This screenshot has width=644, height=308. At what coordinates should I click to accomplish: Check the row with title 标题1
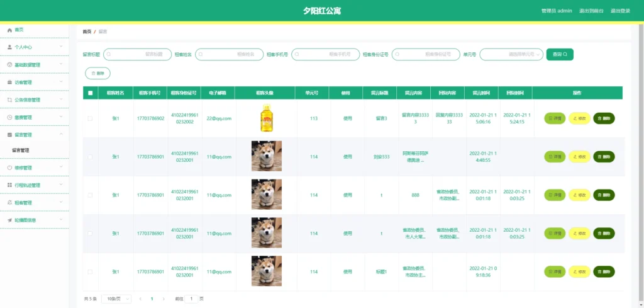(x=91, y=272)
